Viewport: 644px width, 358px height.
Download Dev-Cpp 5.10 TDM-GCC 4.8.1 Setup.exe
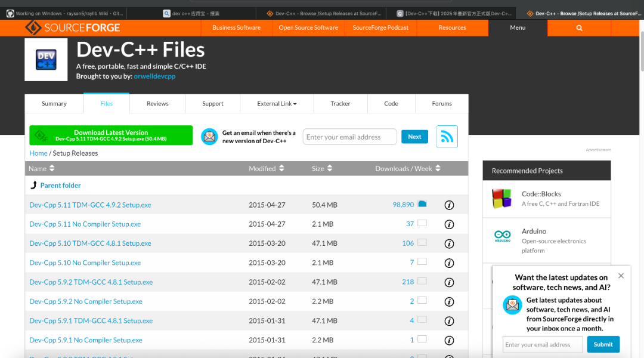(91, 243)
